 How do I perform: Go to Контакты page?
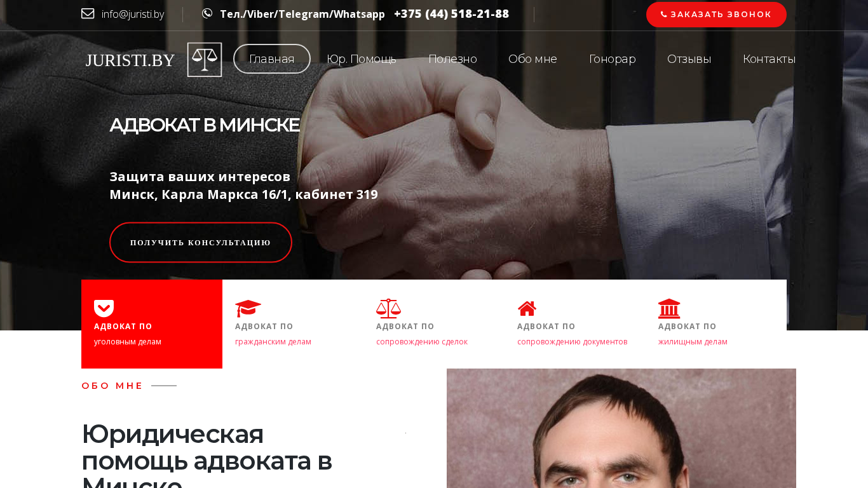coord(769,59)
